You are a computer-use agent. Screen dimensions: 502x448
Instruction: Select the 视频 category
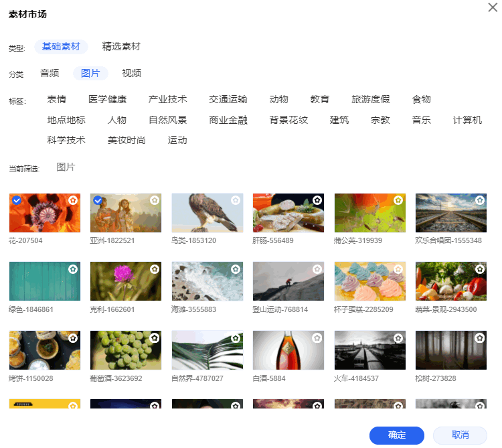[x=132, y=74]
